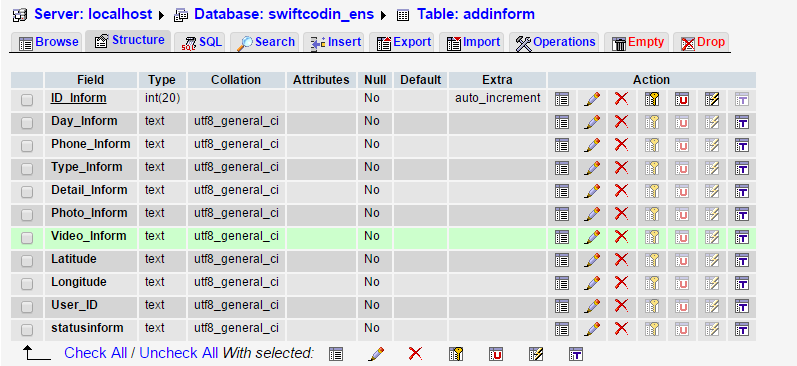797x366 pixels.
Task: Add unique index for selected fields
Action: (496, 353)
